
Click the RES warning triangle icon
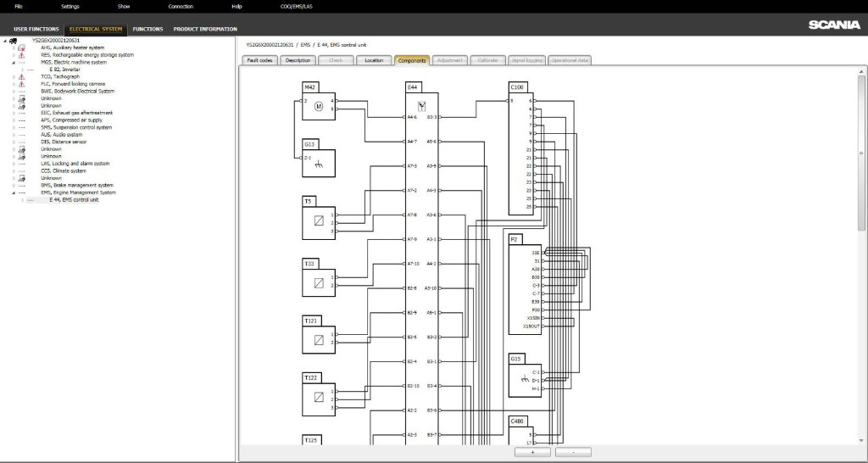(x=21, y=55)
